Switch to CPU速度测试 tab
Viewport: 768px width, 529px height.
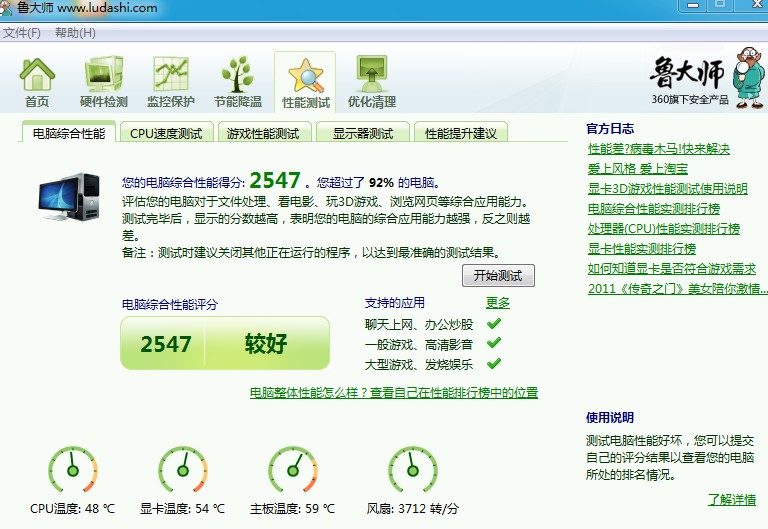click(x=166, y=133)
